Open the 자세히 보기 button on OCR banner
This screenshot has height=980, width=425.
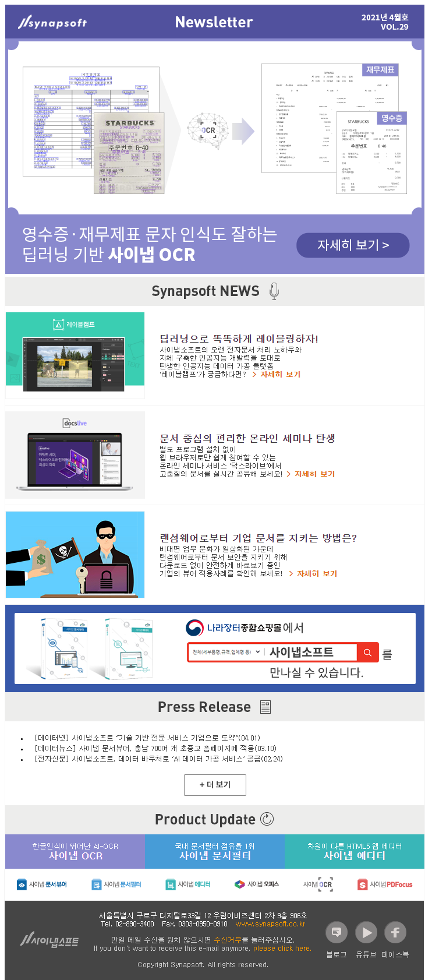353,245
